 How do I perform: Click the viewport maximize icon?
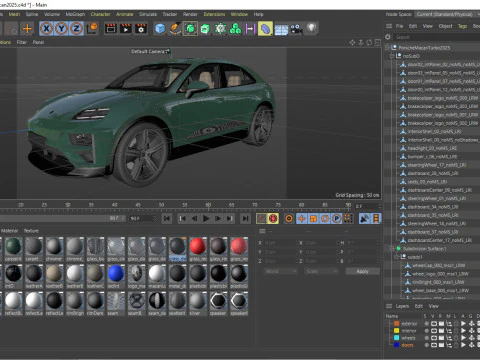click(378, 42)
